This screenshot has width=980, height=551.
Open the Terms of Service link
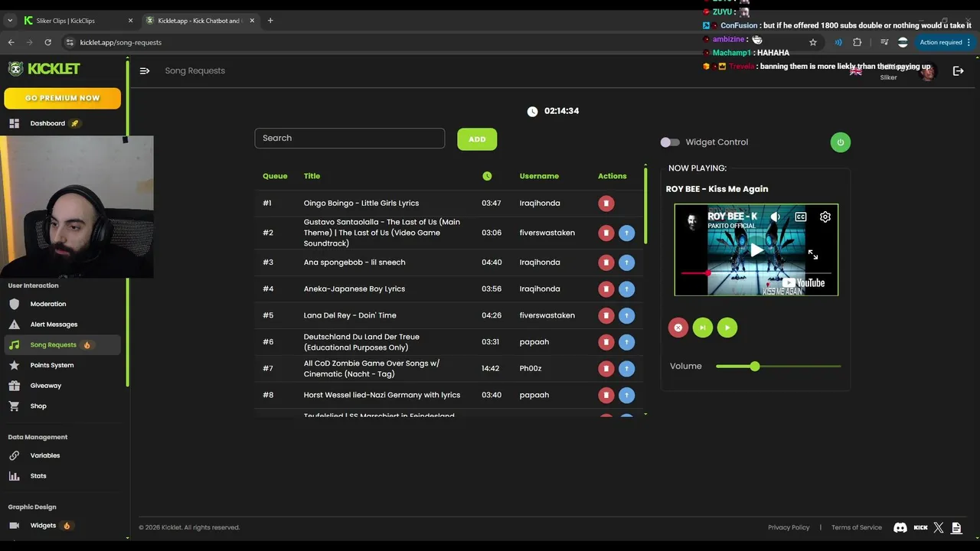tap(856, 527)
